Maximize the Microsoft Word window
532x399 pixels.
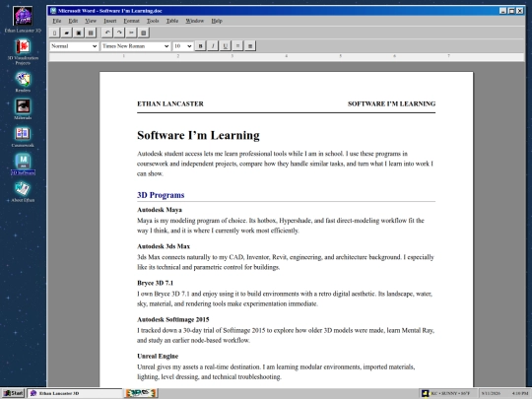coord(511,11)
